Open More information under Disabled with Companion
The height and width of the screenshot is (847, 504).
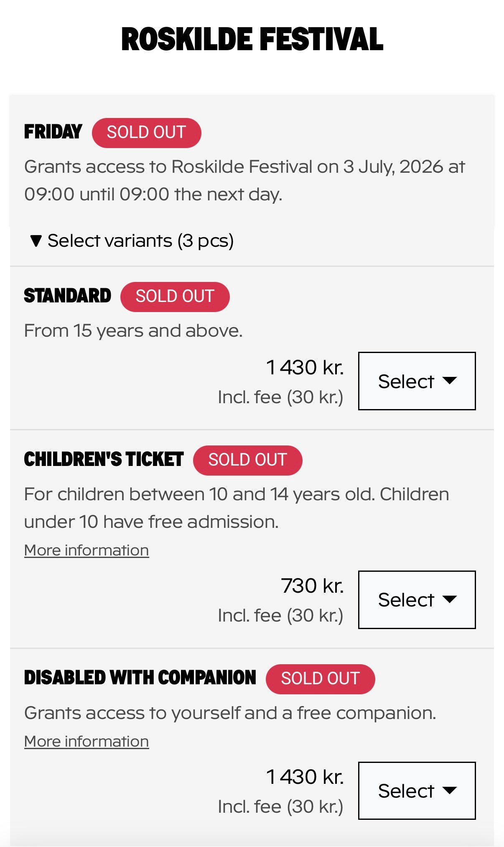(x=87, y=742)
